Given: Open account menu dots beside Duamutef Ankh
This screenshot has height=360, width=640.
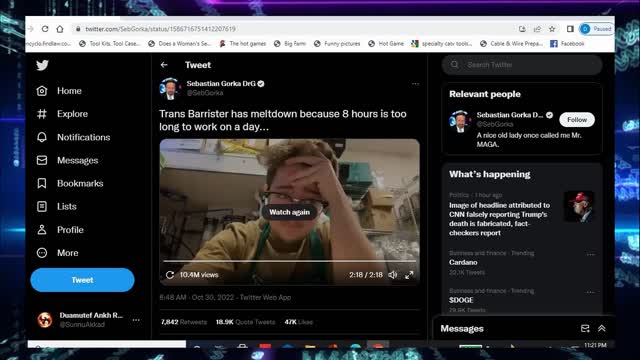Looking at the screenshot, I should [136, 320].
